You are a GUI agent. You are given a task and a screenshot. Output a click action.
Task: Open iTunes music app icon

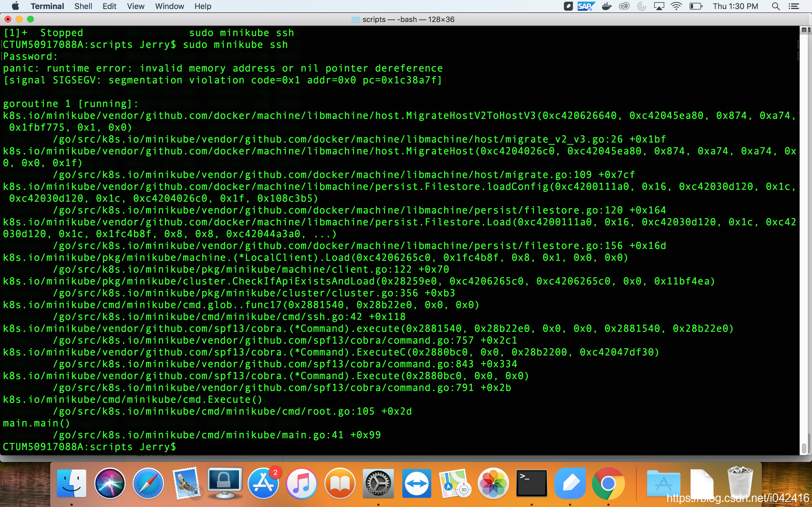[302, 483]
